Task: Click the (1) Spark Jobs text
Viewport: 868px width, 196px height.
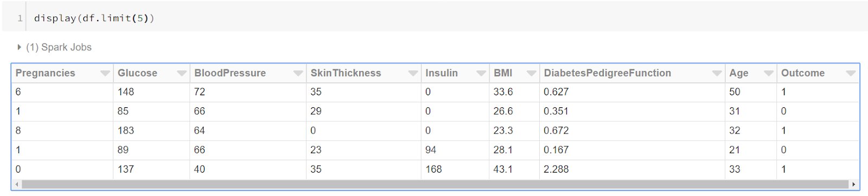Action: pos(59,47)
